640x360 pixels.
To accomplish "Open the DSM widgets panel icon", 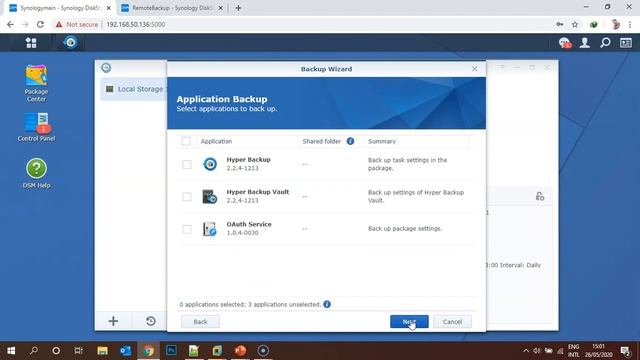I will [x=626, y=42].
